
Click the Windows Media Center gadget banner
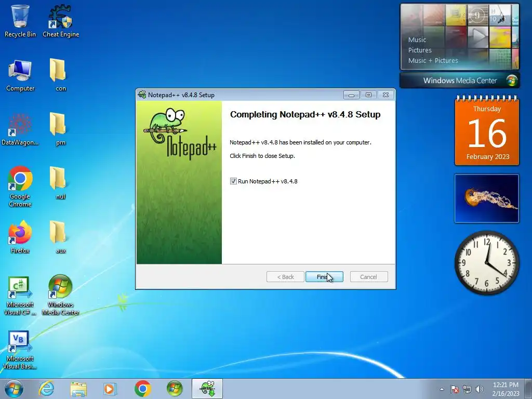[x=460, y=81]
